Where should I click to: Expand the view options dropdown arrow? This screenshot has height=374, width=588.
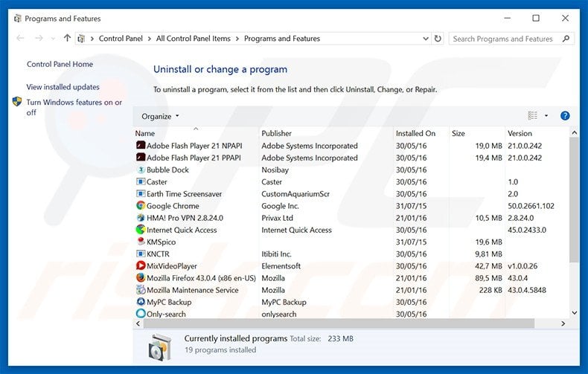[546, 116]
